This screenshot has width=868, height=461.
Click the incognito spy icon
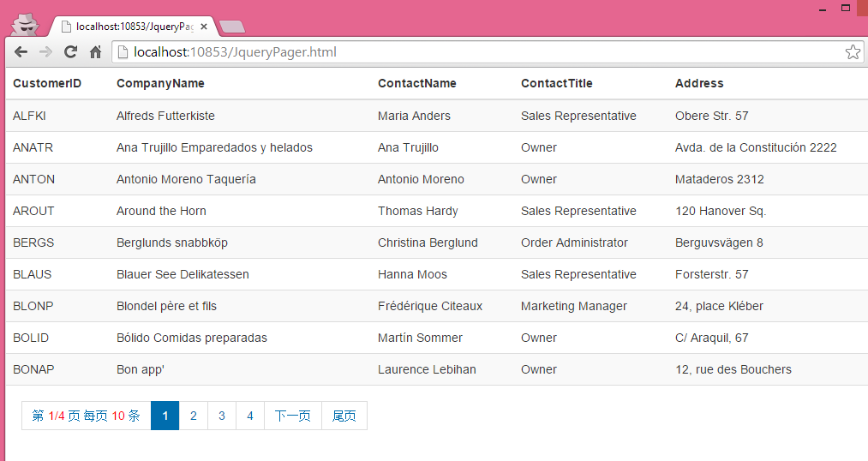click(x=26, y=24)
